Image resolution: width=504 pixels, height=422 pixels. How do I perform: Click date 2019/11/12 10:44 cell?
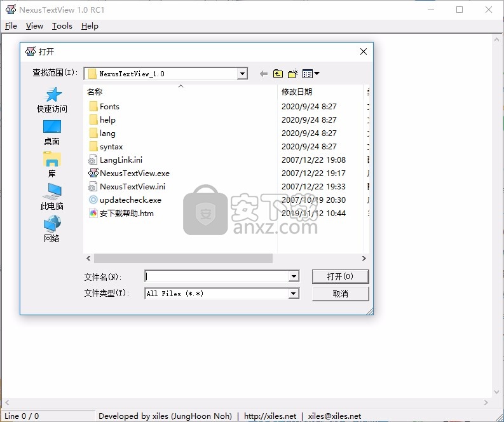click(x=313, y=214)
